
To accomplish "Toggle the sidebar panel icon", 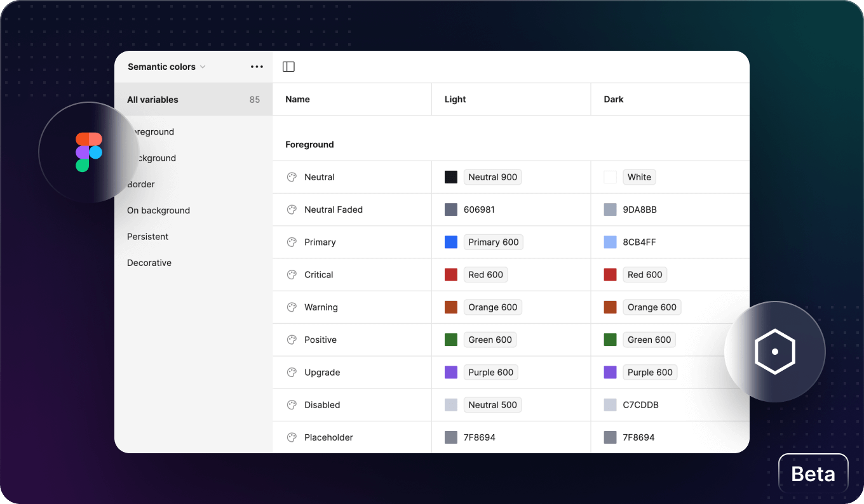I will click(288, 67).
